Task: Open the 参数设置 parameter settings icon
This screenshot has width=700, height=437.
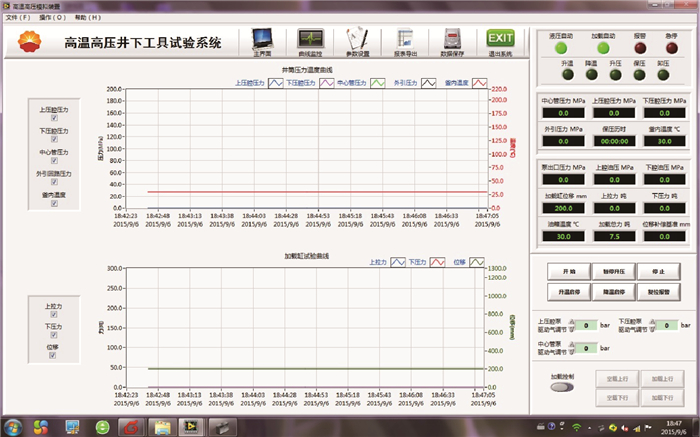Action: [357, 42]
